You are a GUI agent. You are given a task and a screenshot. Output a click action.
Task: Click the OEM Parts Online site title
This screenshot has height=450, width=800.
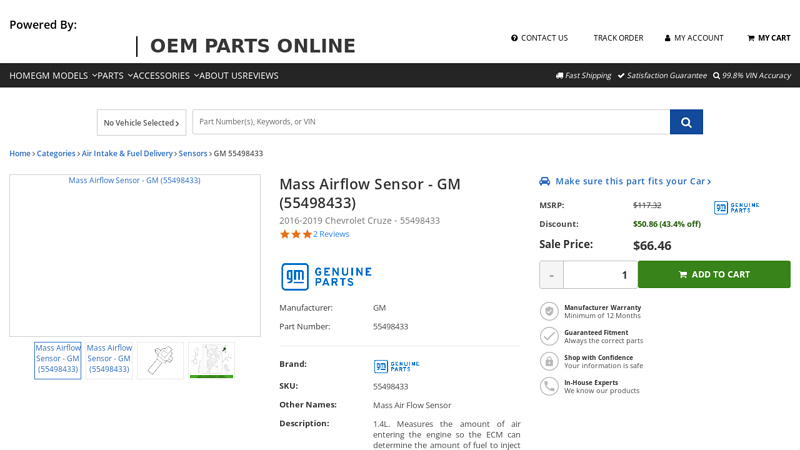253,46
